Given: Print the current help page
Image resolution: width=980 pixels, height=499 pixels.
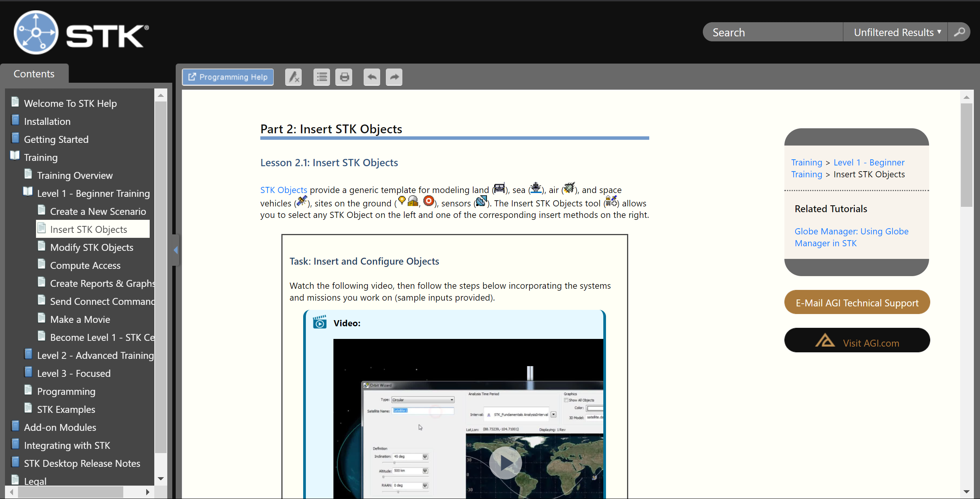Looking at the screenshot, I should (x=344, y=77).
